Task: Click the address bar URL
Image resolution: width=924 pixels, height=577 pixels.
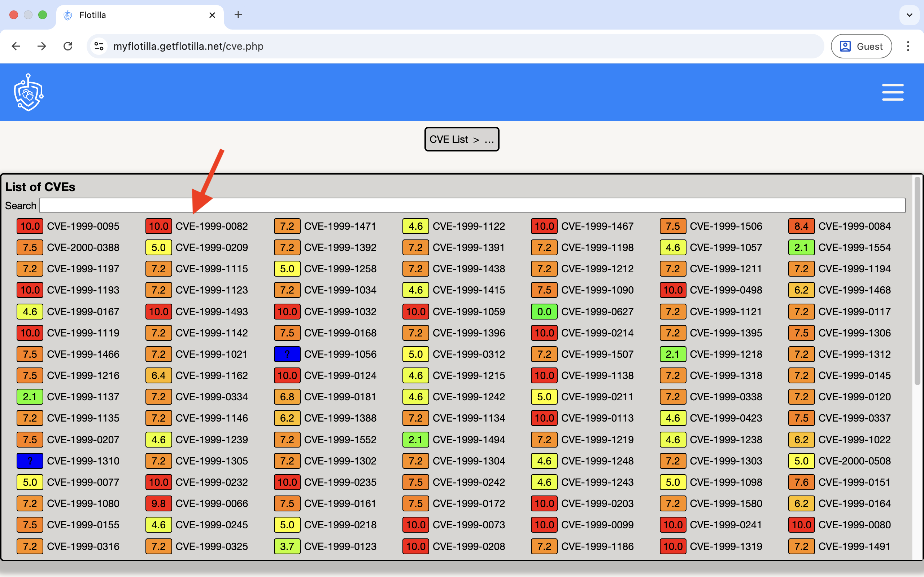Action: coord(188,46)
